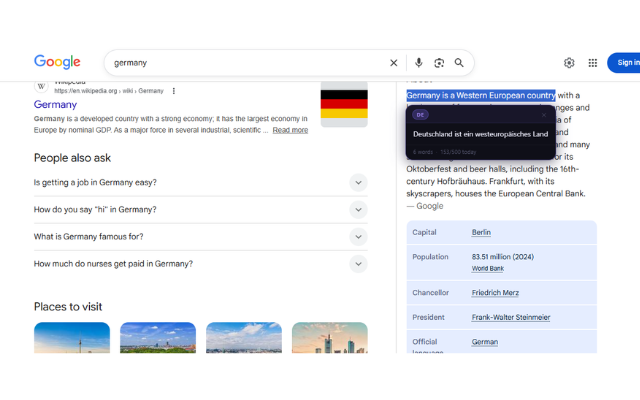Open search by image camera icon
The image size is (640, 400).
coord(439,63)
